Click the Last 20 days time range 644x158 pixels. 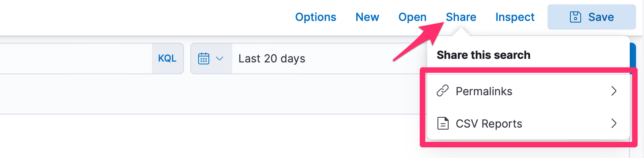click(272, 58)
